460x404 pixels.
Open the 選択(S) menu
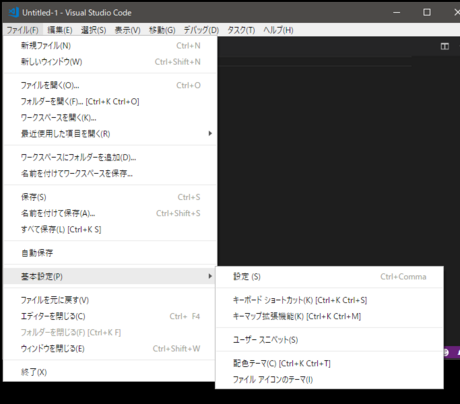94,30
